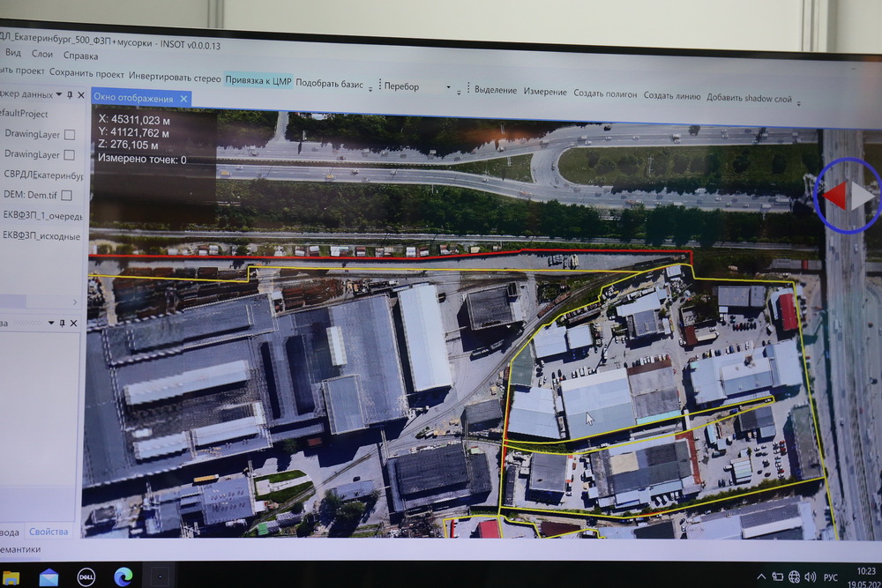Click 'Создать полигон' button
882x588 pixels.
click(605, 93)
